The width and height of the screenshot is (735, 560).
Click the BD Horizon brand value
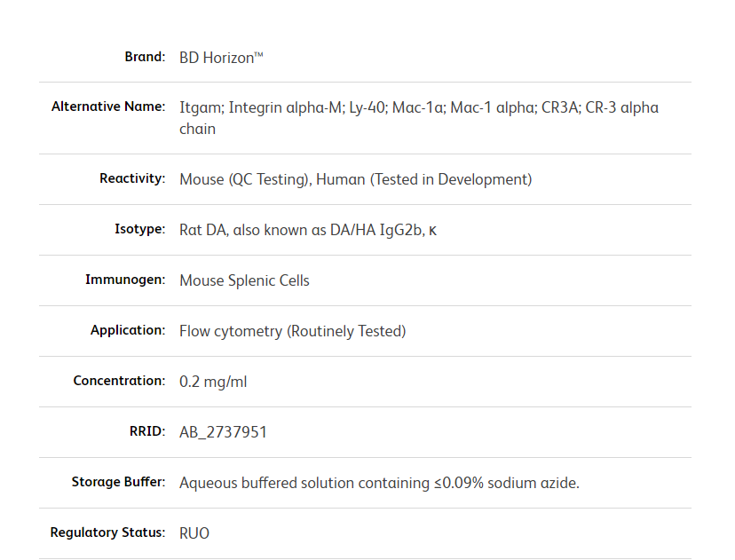tap(221, 58)
